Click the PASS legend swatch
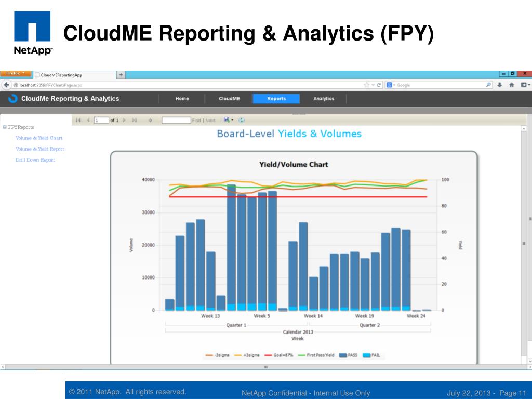532x399 pixels. pyautogui.click(x=343, y=355)
